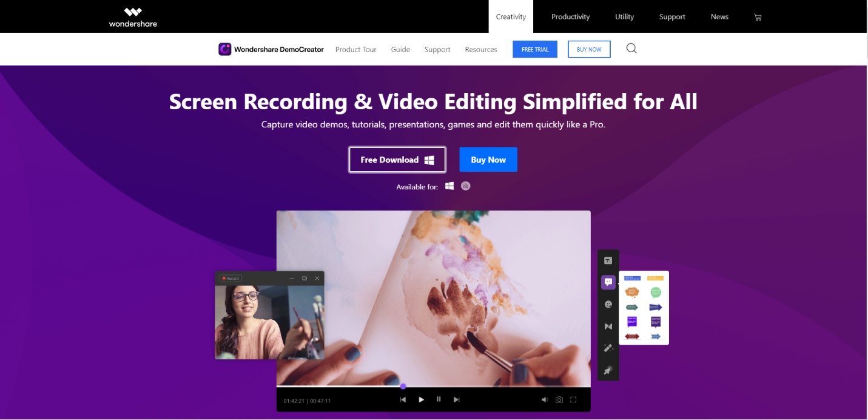Image resolution: width=868 pixels, height=420 pixels.
Task: Open the sticker emoji tool
Action: coord(608,304)
